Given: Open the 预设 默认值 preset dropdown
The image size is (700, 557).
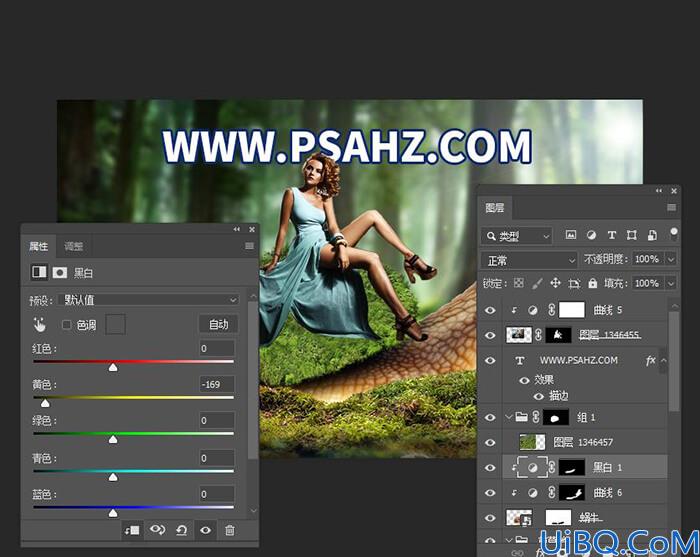Looking at the screenshot, I should pos(149,300).
